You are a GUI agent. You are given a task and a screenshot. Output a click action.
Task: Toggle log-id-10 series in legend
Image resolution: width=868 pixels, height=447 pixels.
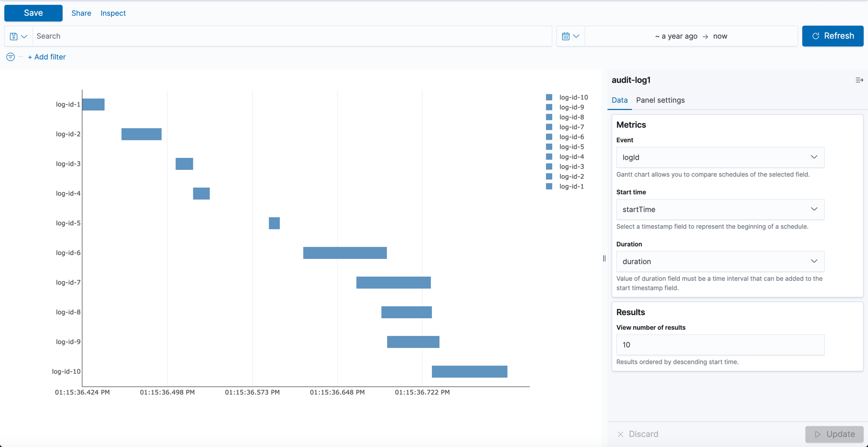(x=573, y=97)
